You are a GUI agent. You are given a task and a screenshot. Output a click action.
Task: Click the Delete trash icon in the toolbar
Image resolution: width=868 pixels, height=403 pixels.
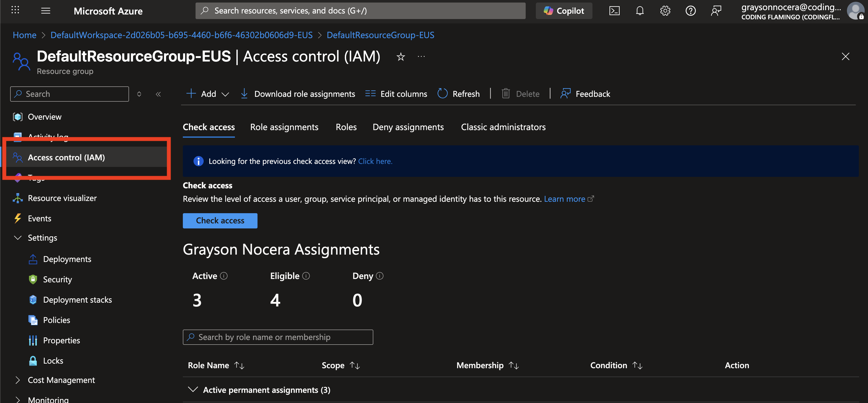pyautogui.click(x=505, y=94)
